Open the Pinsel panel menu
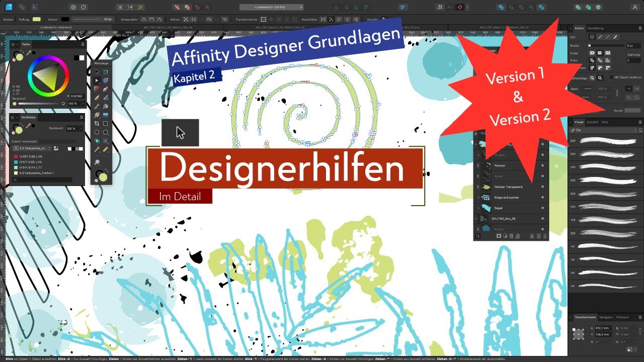 (640, 122)
